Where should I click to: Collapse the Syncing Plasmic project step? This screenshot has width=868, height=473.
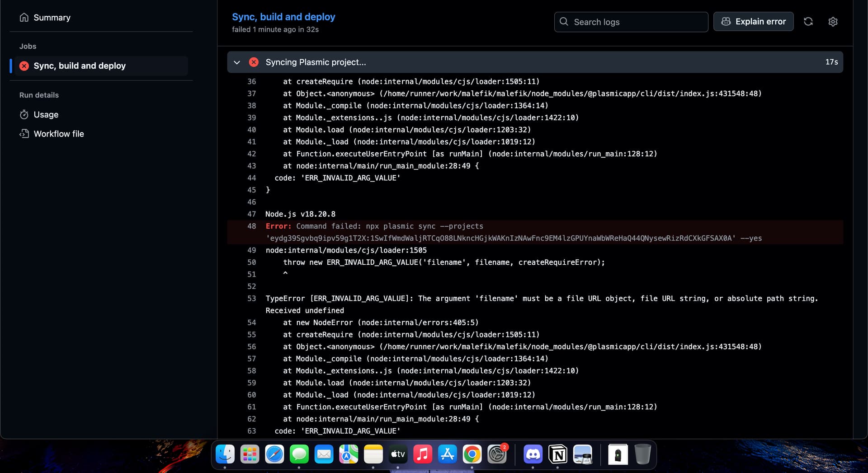coord(237,62)
